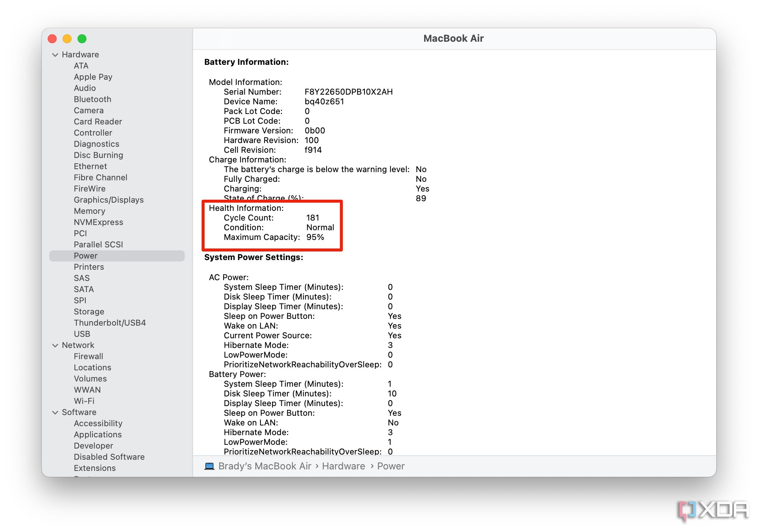Click Maximum Capacity value 95%
The height and width of the screenshot is (532, 758).
tap(315, 237)
